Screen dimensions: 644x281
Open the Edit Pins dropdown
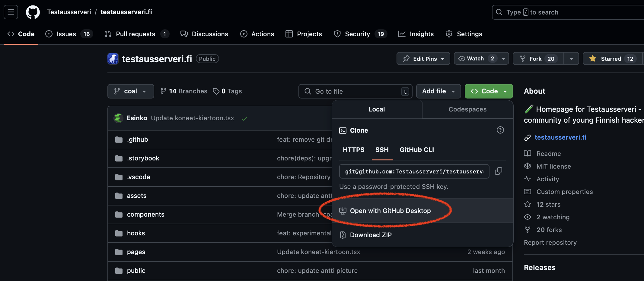(x=423, y=59)
